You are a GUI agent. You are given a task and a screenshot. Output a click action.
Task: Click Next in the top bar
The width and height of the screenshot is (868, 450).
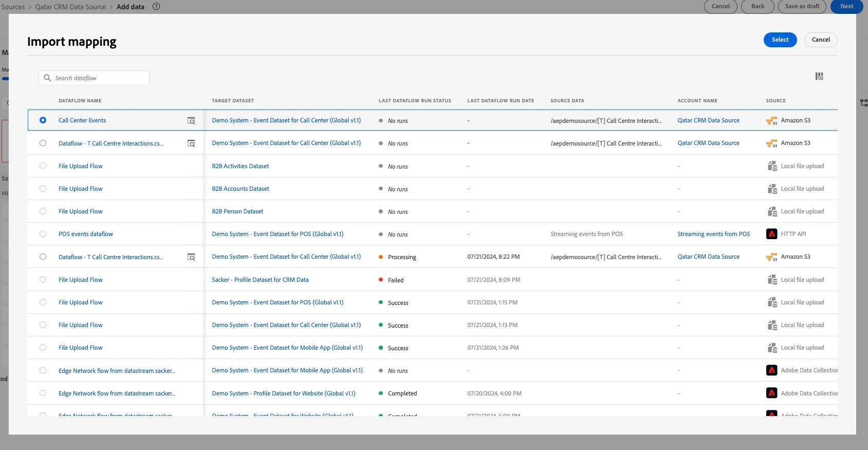click(846, 6)
